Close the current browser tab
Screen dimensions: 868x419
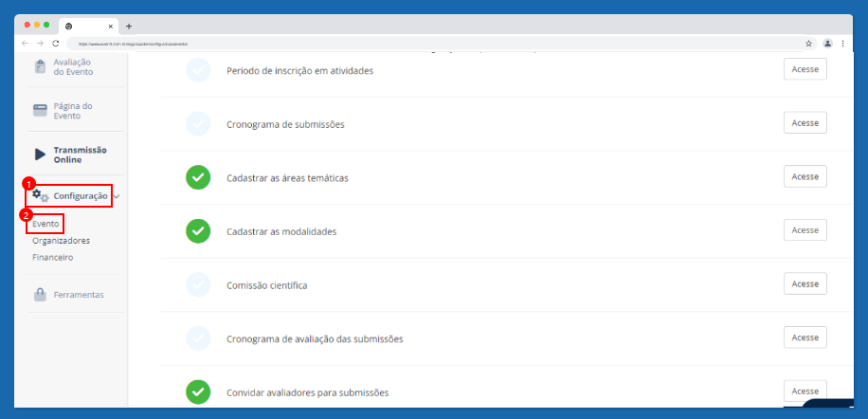tap(111, 26)
